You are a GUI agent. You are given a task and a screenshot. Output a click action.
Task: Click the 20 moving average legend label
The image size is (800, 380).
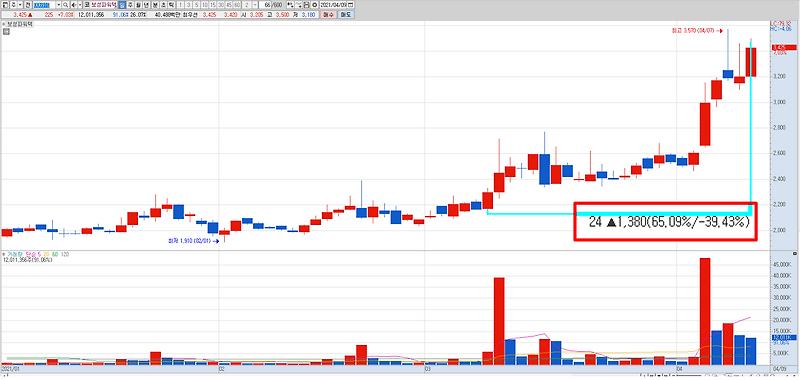(x=46, y=254)
